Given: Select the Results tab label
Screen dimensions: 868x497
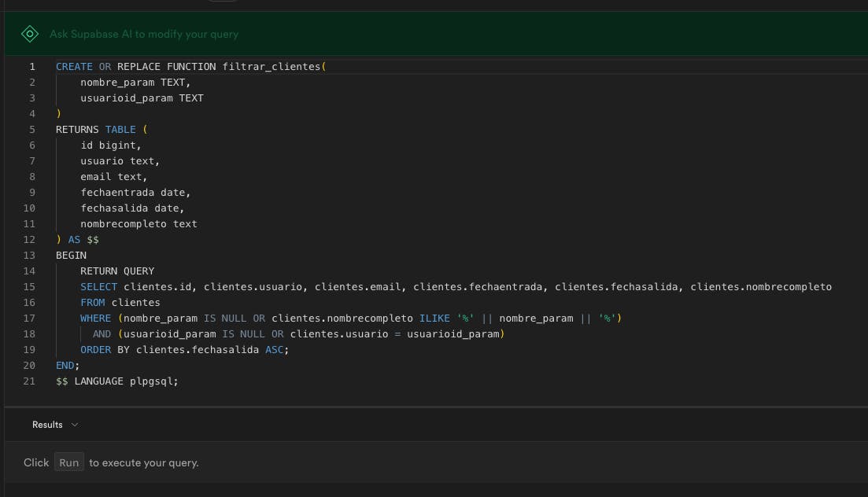Looking at the screenshot, I should (47, 425).
